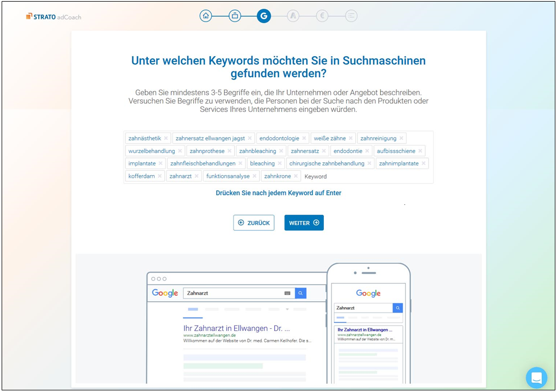557x392 pixels.
Task: Remove the weiße zähne keyword
Action: click(x=350, y=138)
